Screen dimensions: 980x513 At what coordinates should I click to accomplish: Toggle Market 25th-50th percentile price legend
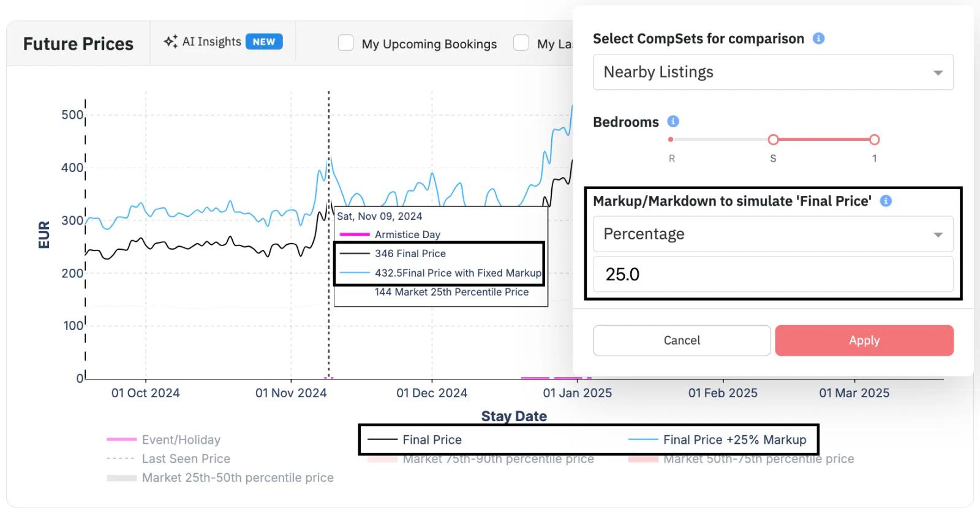coord(221,477)
